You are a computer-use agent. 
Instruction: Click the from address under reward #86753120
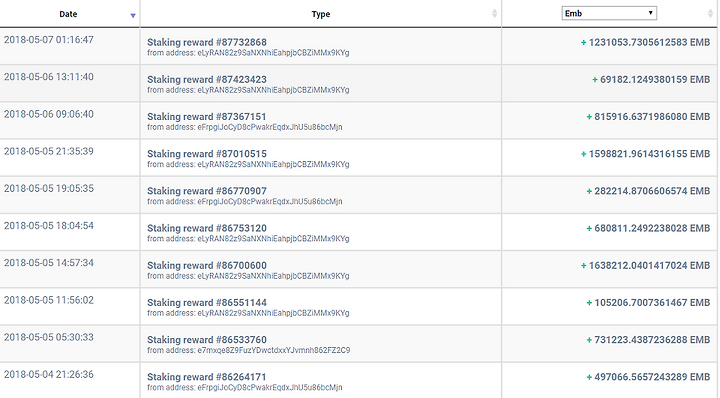click(248, 239)
